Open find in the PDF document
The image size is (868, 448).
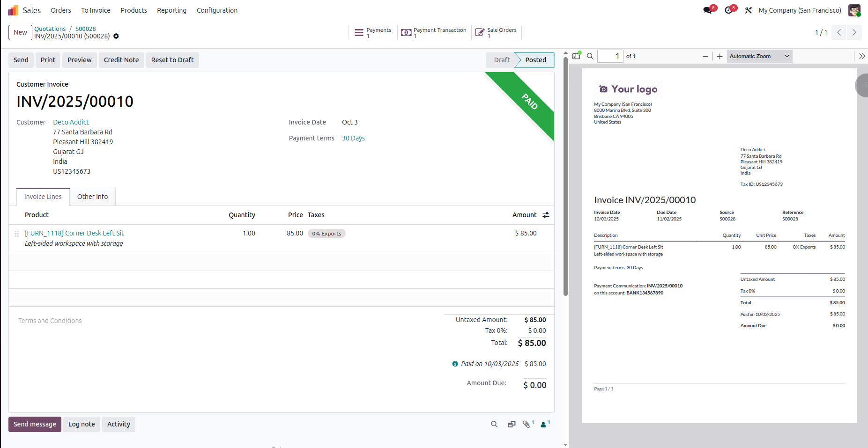point(590,56)
